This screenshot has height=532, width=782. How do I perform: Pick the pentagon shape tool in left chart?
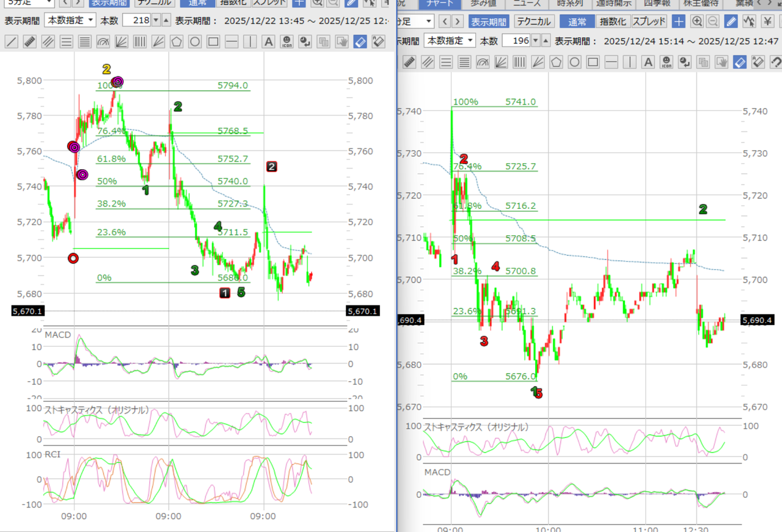177,42
